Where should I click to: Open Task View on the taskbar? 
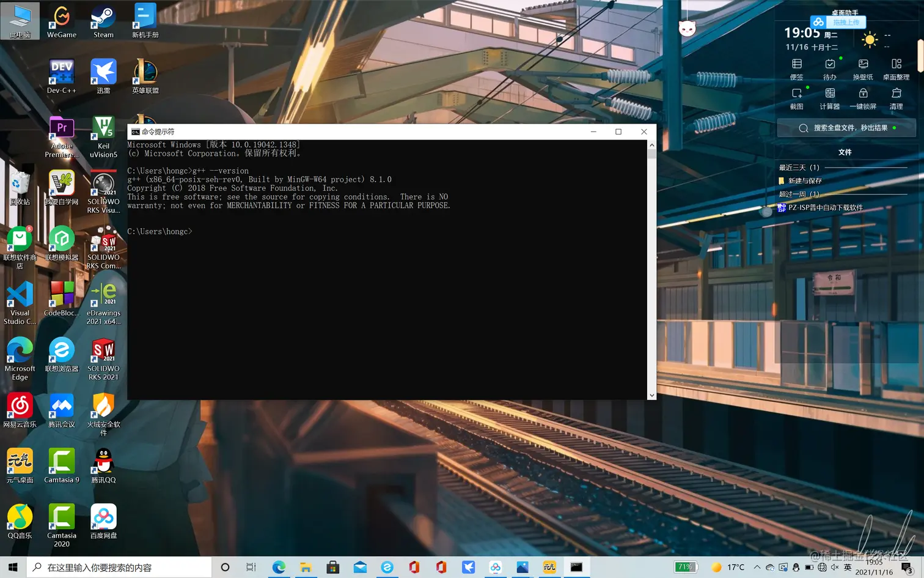pos(251,568)
